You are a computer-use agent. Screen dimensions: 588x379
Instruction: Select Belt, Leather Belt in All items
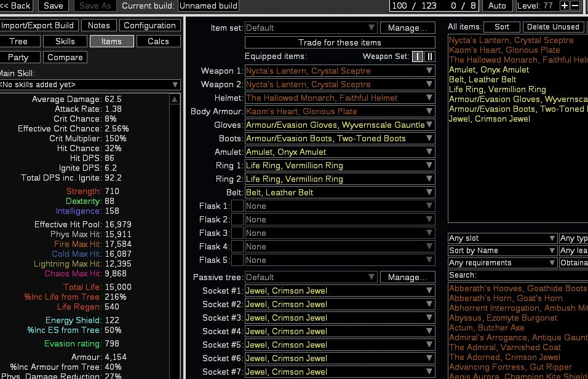coord(483,79)
